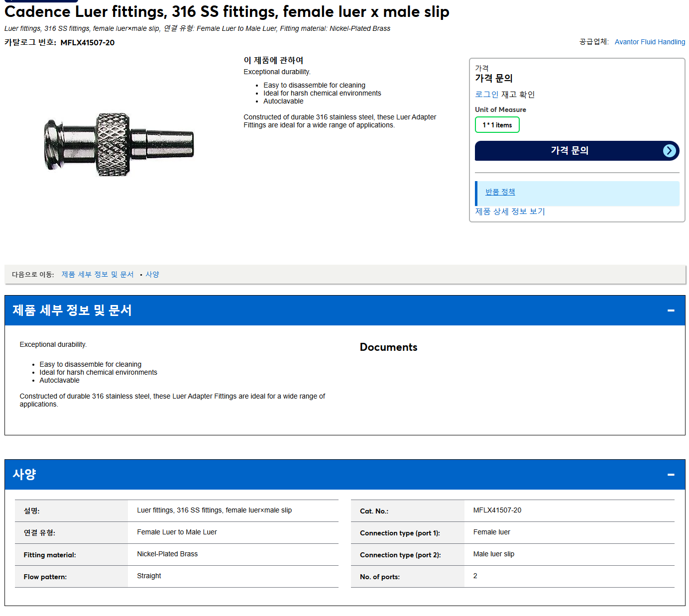The image size is (689, 616).
Task: Click the Luer fitting product image
Action: click(119, 144)
